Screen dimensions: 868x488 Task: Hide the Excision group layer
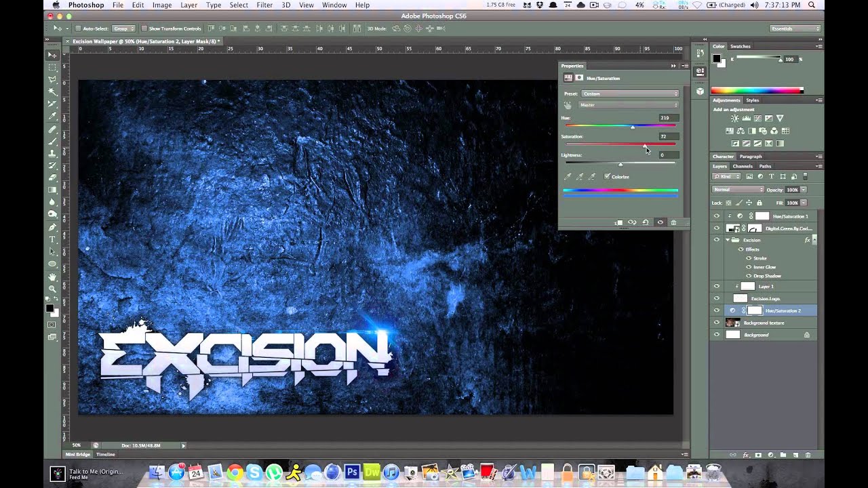pos(717,240)
